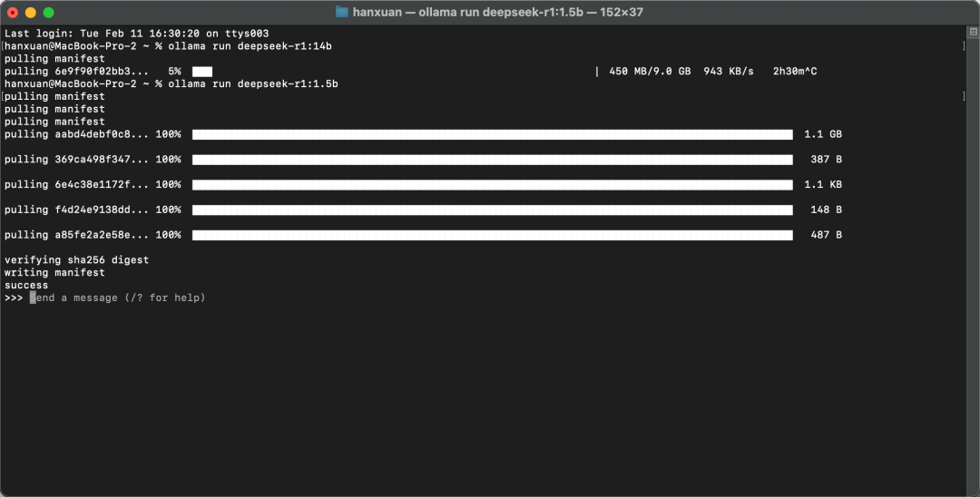Click the progress bar for 6e4c38e1172f

point(493,185)
